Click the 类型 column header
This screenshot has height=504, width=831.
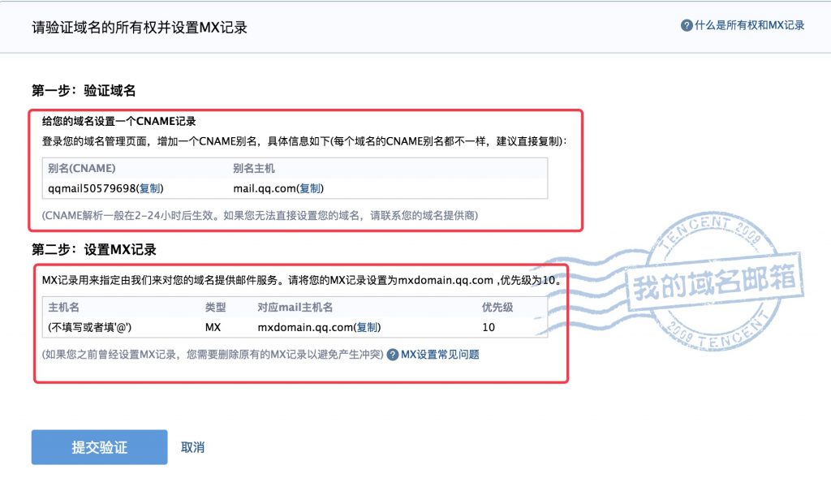[x=215, y=308]
